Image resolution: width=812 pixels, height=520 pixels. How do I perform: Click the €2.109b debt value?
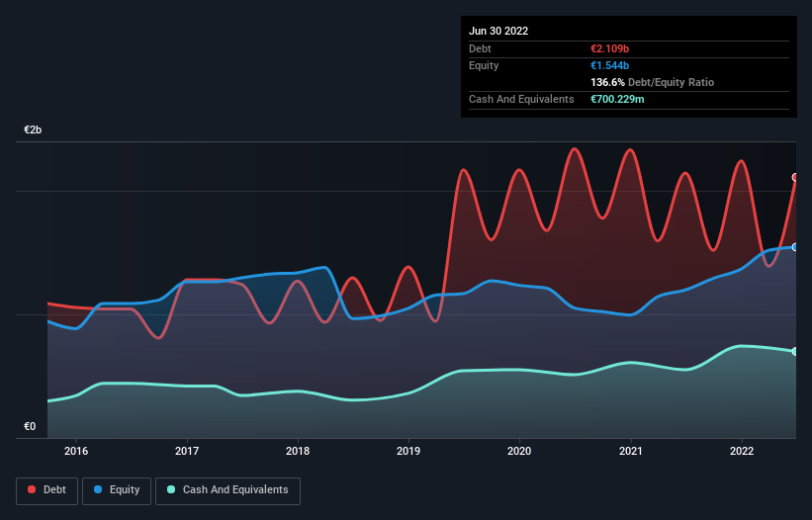(x=609, y=48)
